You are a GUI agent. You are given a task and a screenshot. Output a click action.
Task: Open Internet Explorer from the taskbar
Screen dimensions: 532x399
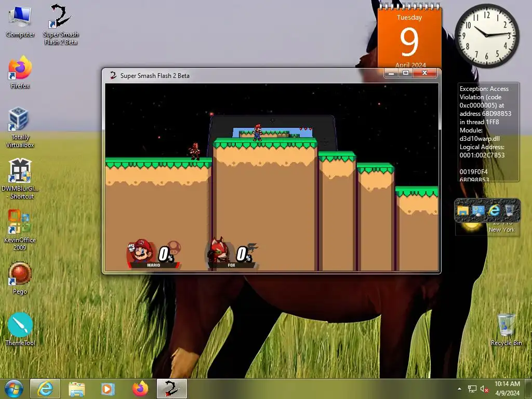point(45,389)
